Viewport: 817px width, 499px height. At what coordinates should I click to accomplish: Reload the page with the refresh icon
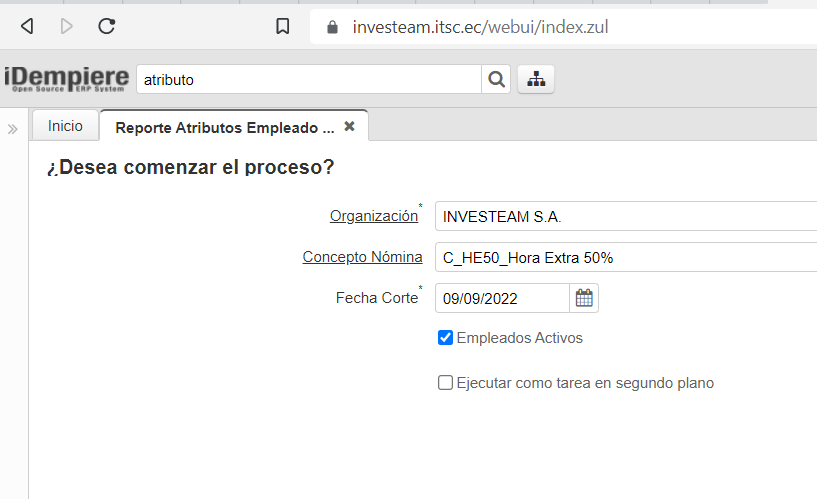point(106,27)
